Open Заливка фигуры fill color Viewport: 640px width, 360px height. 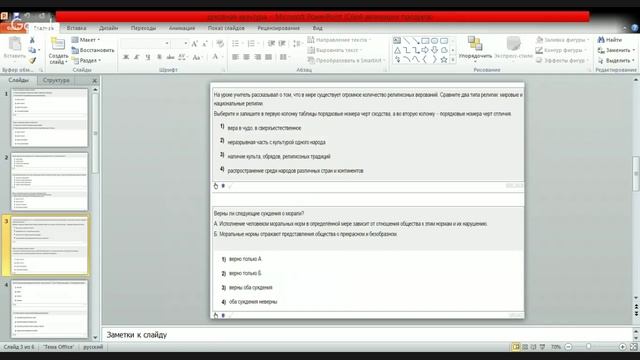(x=562, y=40)
